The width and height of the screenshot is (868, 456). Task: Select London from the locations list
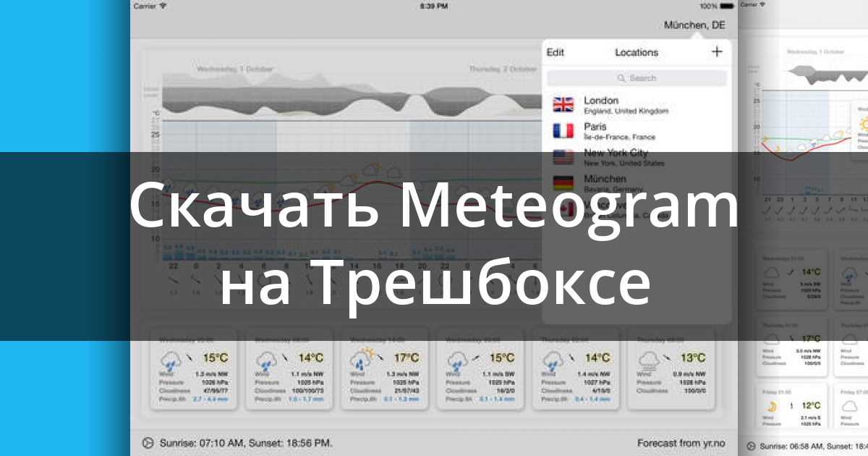click(x=637, y=105)
